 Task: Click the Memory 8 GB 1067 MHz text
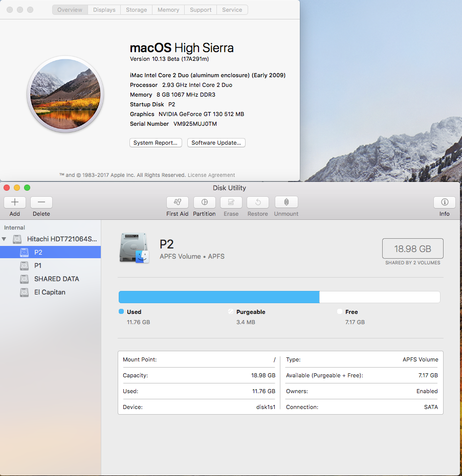pos(172,95)
